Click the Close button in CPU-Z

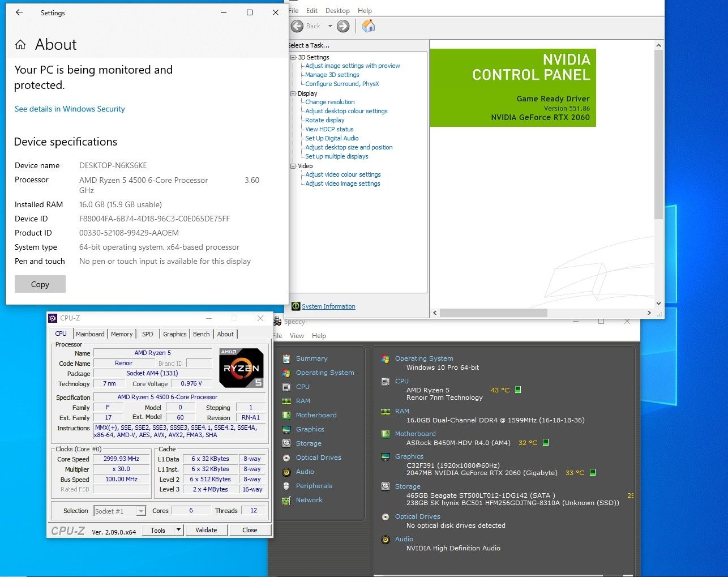click(250, 530)
